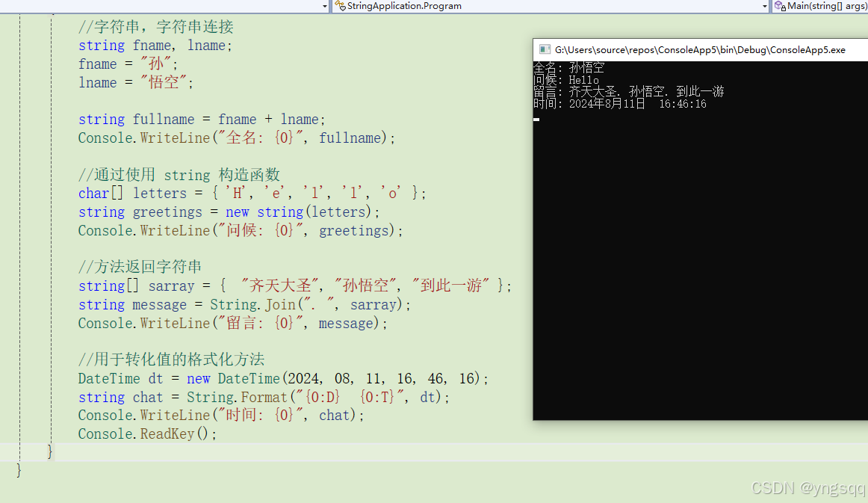Image resolution: width=868 pixels, height=503 pixels.
Task: Click the method's closing brace on highlighted line
Action: click(50, 451)
